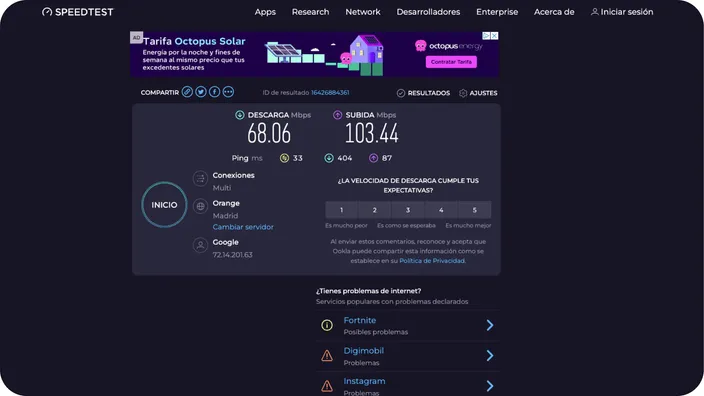
Task: Click the Conexiones multi-connection icon
Action: (x=200, y=178)
